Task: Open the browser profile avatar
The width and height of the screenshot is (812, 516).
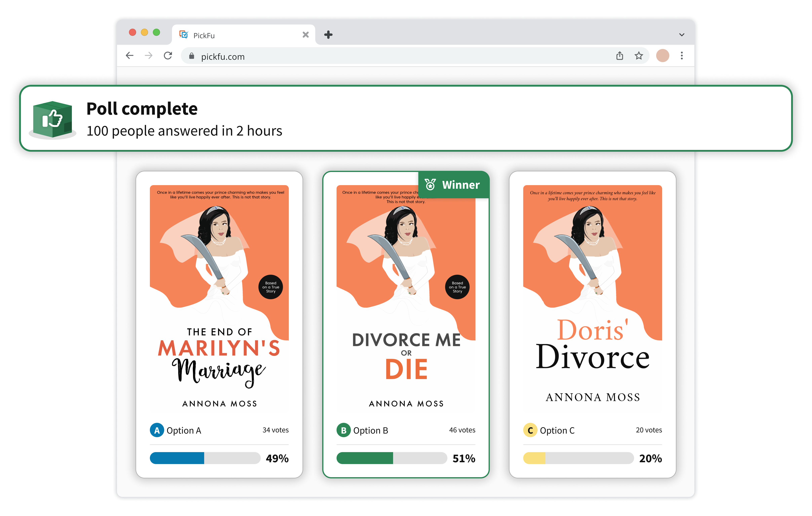Action: pos(662,56)
